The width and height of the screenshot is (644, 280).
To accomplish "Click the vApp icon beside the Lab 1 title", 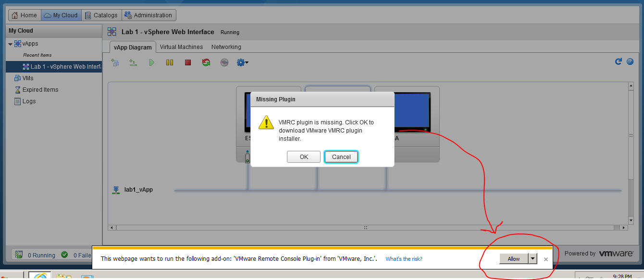I will 112,32.
